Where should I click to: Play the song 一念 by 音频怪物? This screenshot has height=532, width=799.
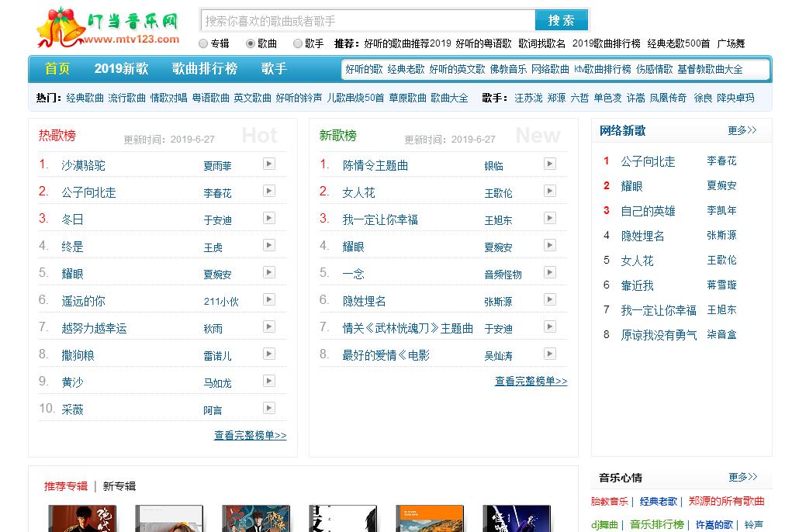549,272
